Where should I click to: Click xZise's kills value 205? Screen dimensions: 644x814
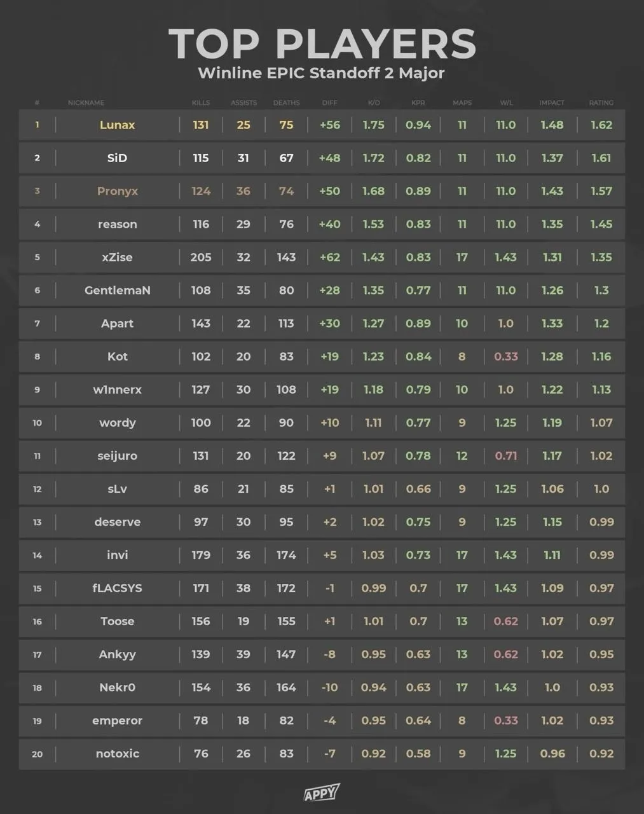[201, 258]
